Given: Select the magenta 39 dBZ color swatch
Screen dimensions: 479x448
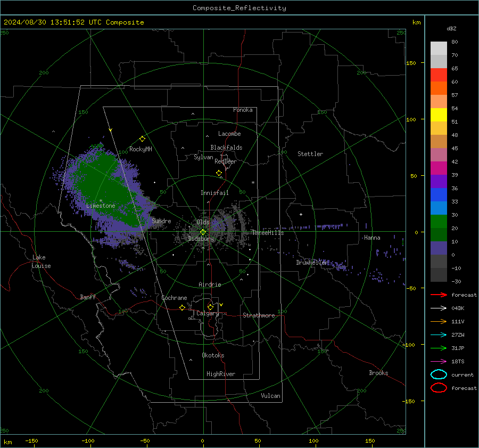Looking at the screenshot, I should pos(439,168).
